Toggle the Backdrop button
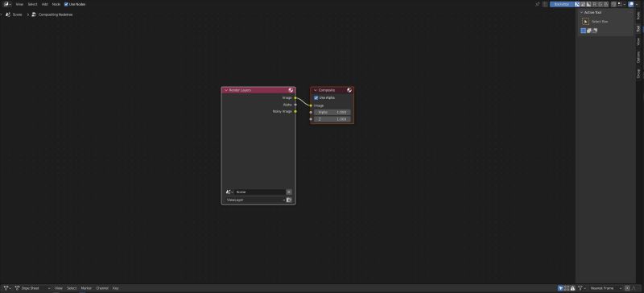Image resolution: width=644 pixels, height=293 pixels. tap(562, 4)
